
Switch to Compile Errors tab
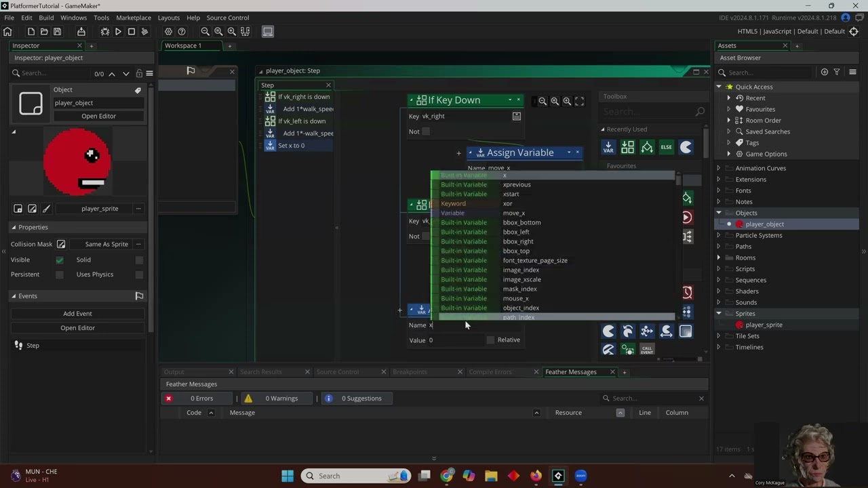490,372
